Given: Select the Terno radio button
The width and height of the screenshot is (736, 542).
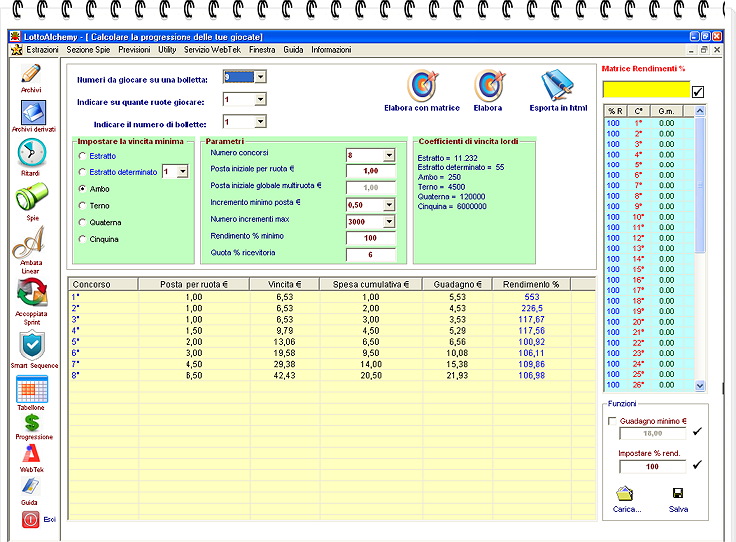Looking at the screenshot, I should 83,206.
